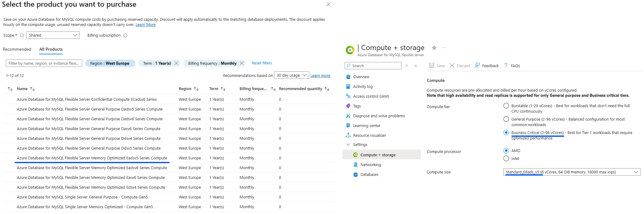Open the 30 day usage dropdown
The width and height of the screenshot is (644, 214).
tap(291, 75)
